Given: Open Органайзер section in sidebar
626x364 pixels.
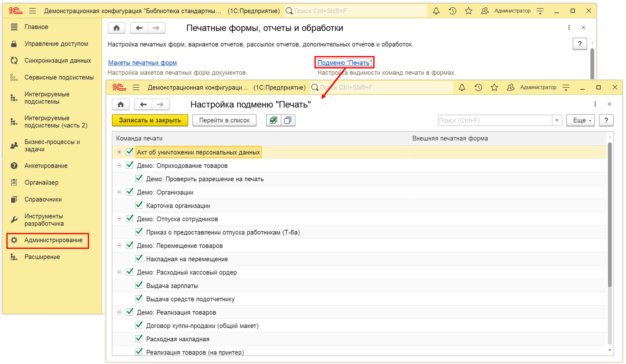Looking at the screenshot, I should pos(41,182).
